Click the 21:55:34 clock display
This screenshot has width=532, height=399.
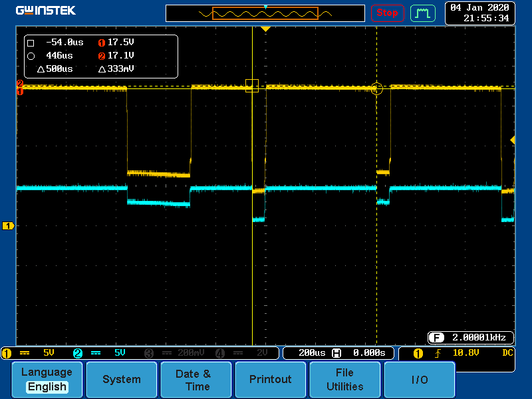click(x=486, y=19)
